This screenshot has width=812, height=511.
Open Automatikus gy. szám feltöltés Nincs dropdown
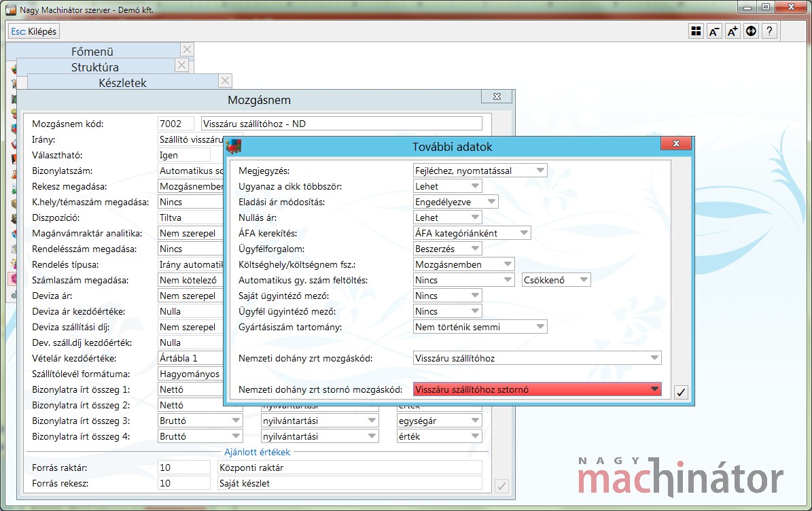tap(463, 280)
